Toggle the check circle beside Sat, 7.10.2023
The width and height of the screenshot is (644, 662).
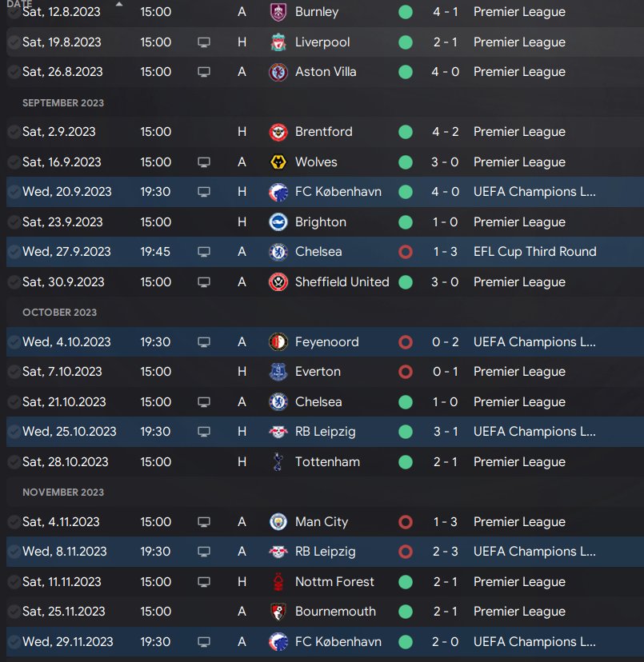[14, 372]
